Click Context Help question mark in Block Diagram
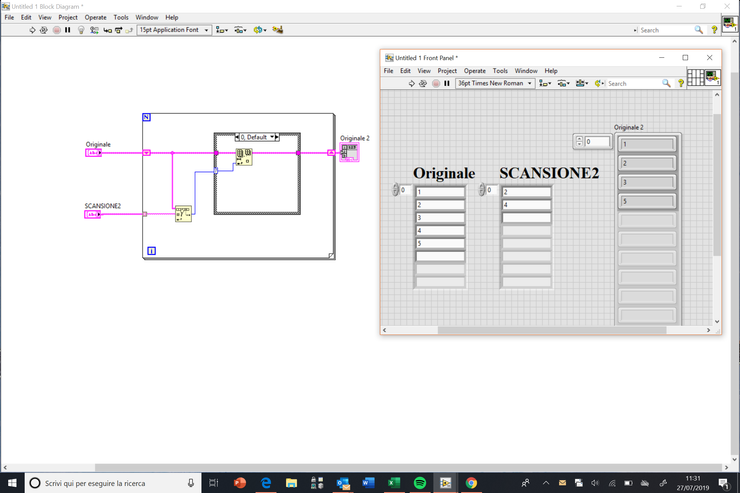This screenshot has height=493, width=740. point(714,30)
